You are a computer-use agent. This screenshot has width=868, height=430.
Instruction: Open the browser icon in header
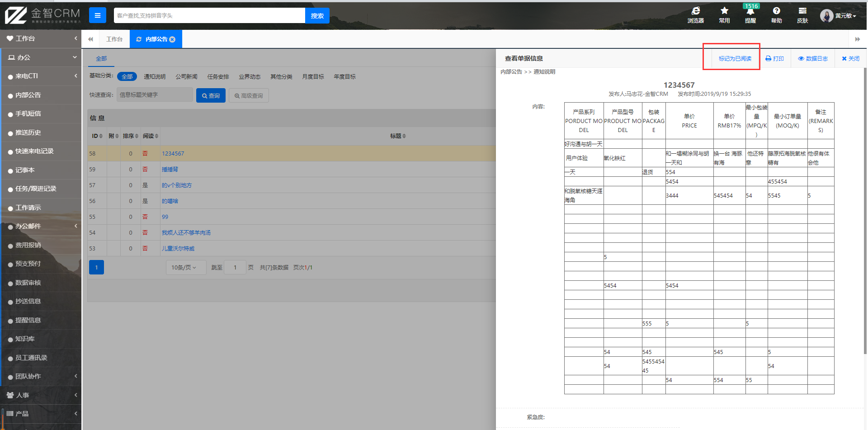pos(695,15)
